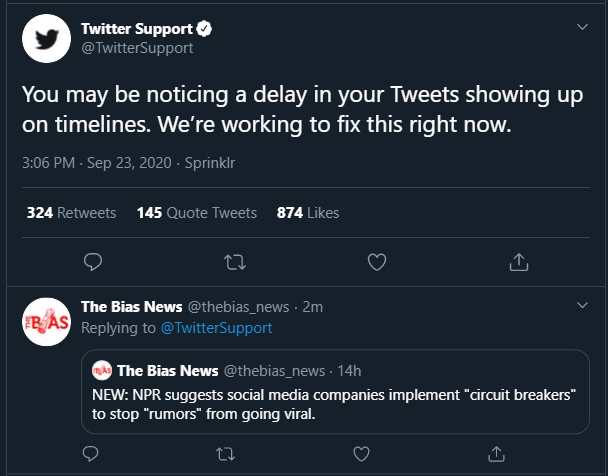View the 874 Likes list
This screenshot has height=476, width=608.
point(308,213)
